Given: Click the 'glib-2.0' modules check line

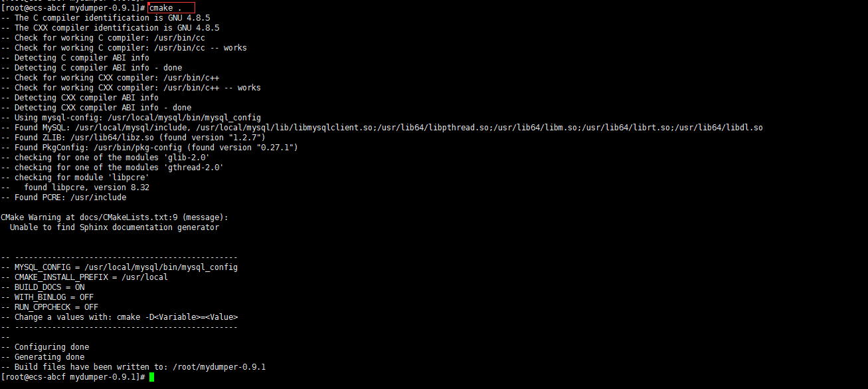Looking at the screenshot, I should 106,158.
